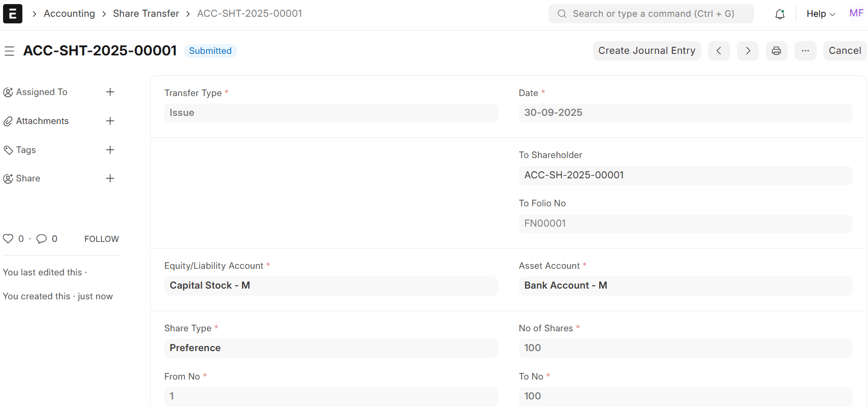Add an assignee with plus icon
This screenshot has width=868, height=407.
[110, 92]
